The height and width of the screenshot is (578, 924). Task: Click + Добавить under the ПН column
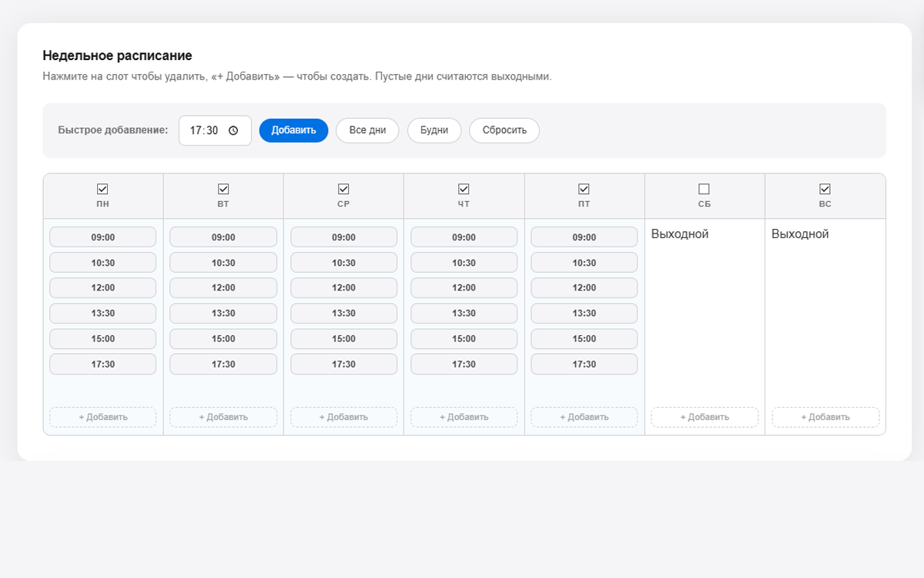(x=103, y=417)
